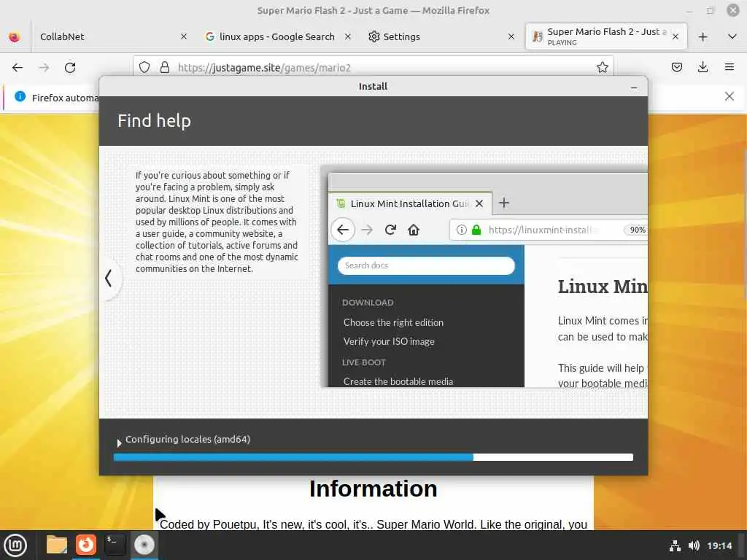Screen dimensions: 747x560
Task: Bookmark this page with the star icon
Action: pos(602,67)
